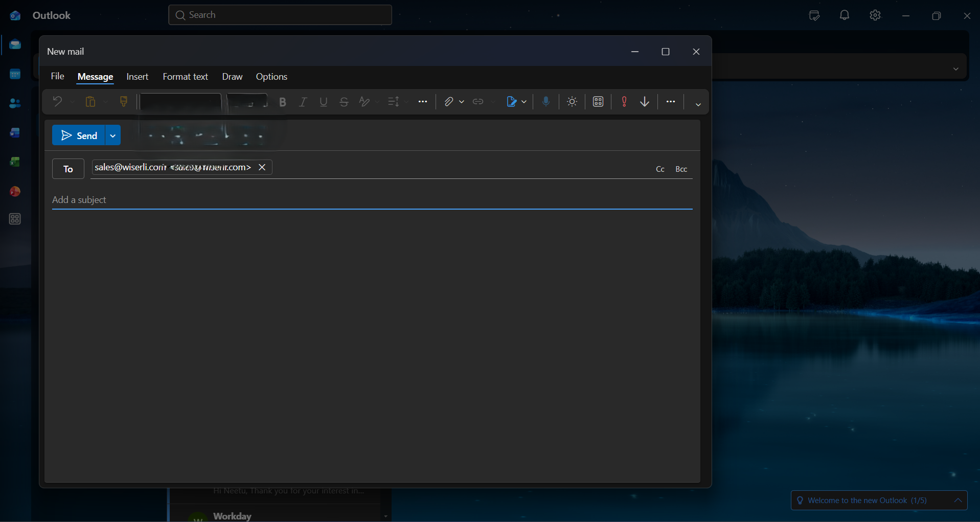
Task: Click the Outlook Search box
Action: [x=280, y=15]
